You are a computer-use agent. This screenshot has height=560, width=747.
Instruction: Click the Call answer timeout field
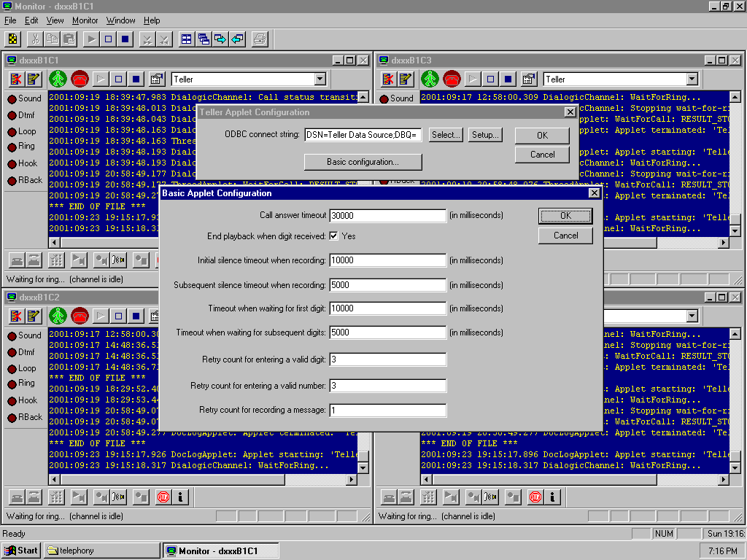(x=387, y=216)
